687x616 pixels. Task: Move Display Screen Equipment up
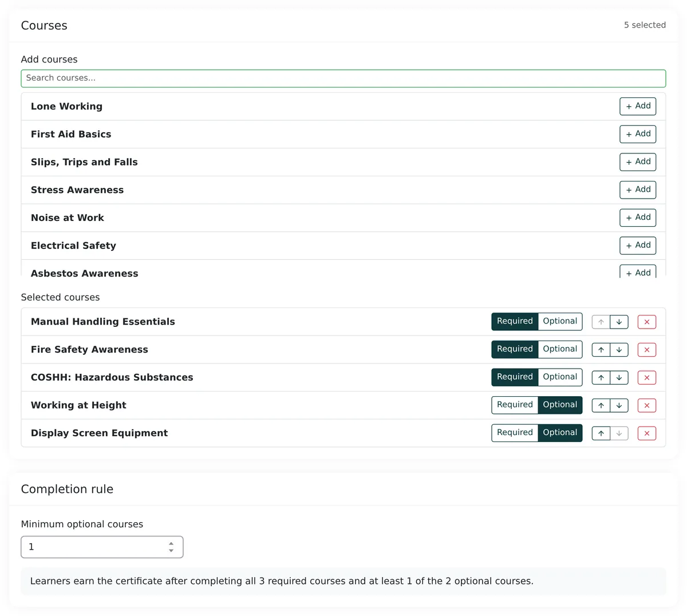[601, 433]
